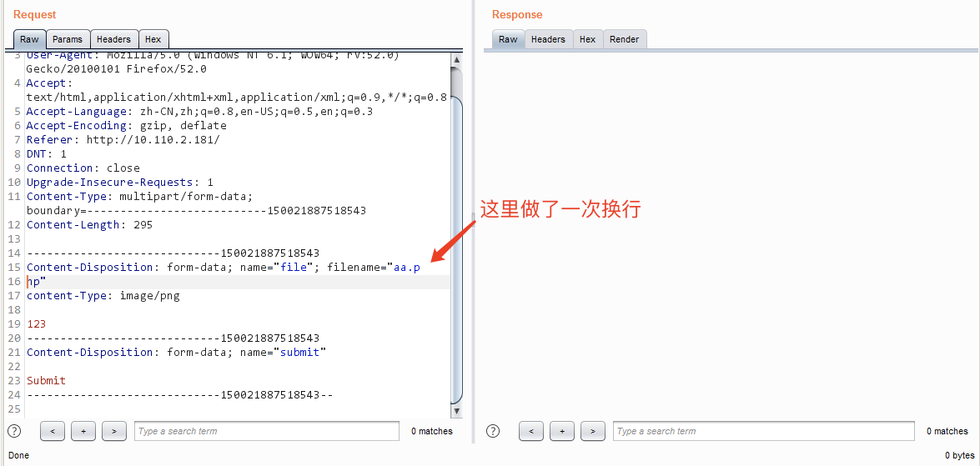Click the '123' body line
Image resolution: width=980 pixels, height=466 pixels.
36,324
